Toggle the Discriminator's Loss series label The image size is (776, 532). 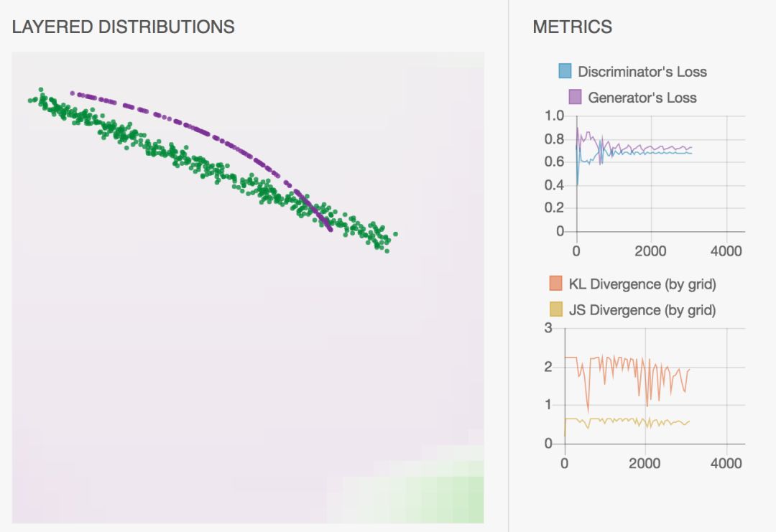tap(642, 72)
